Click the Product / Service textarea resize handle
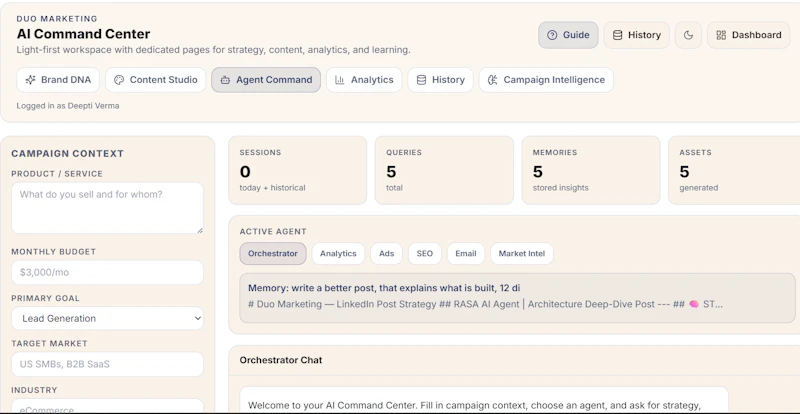Screen dimensions: 800x414 200,230
